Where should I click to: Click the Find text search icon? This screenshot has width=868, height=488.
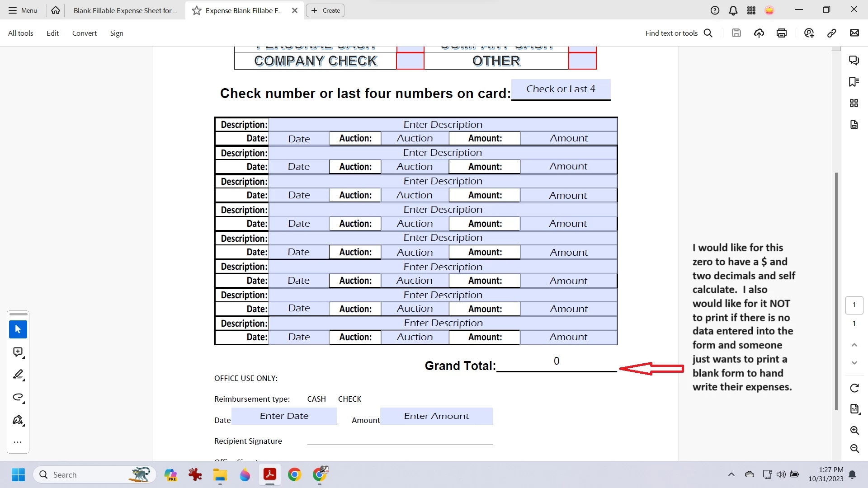coord(708,33)
